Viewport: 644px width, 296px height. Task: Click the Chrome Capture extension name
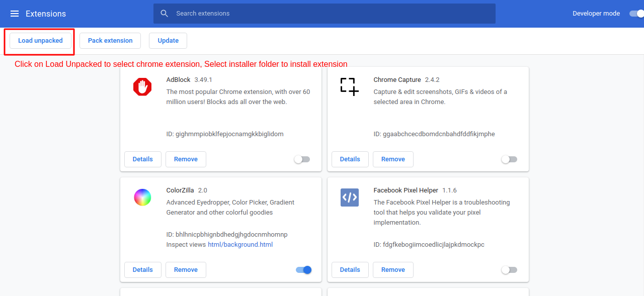[397, 80]
